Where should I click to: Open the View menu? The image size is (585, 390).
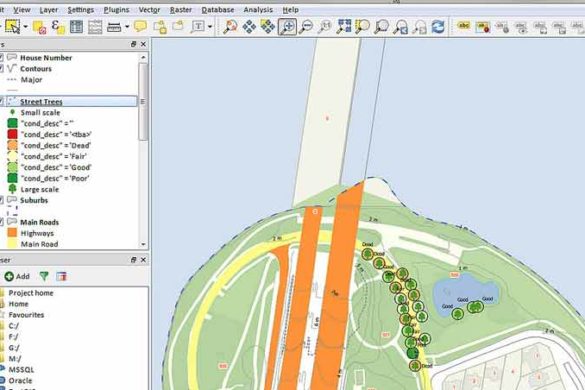tap(22, 10)
